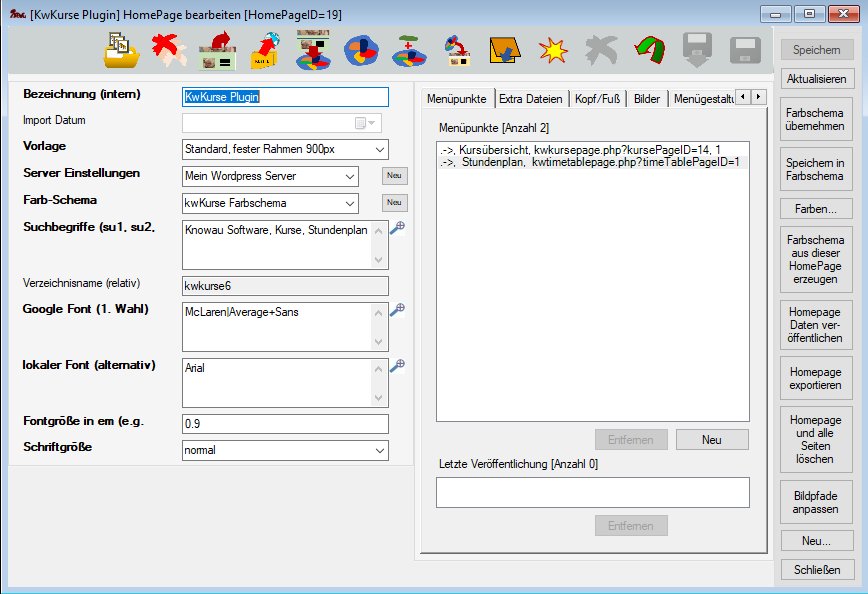
Task: Click the Farben... button to pick colors
Action: point(816,209)
